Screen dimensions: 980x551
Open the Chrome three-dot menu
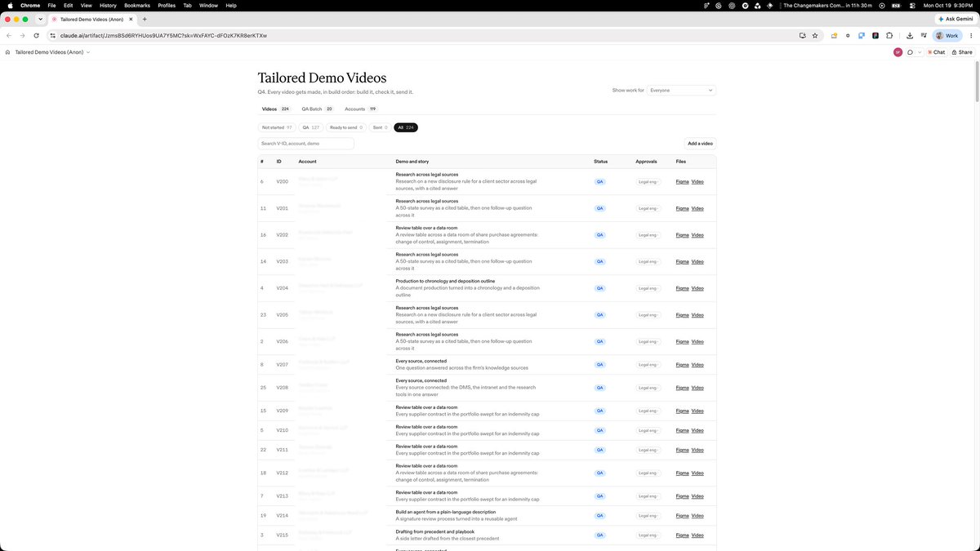pos(970,35)
